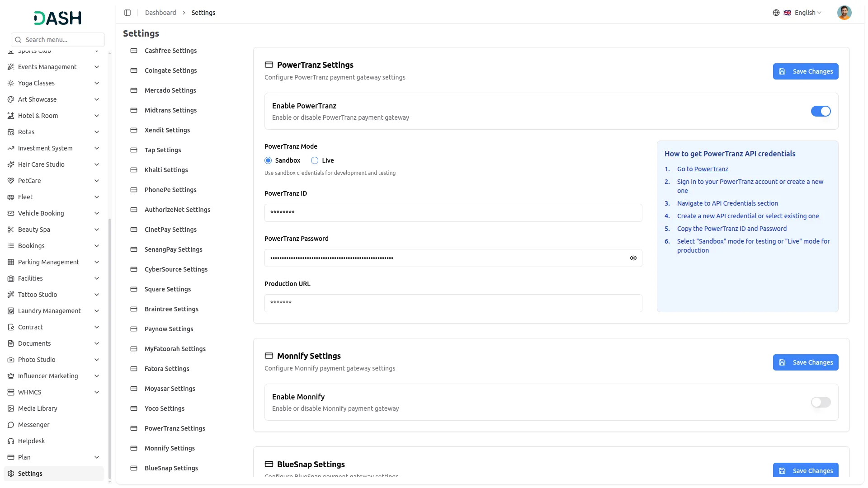Save Changes for BlueSnap Settings
The image size is (868, 488).
806,470
